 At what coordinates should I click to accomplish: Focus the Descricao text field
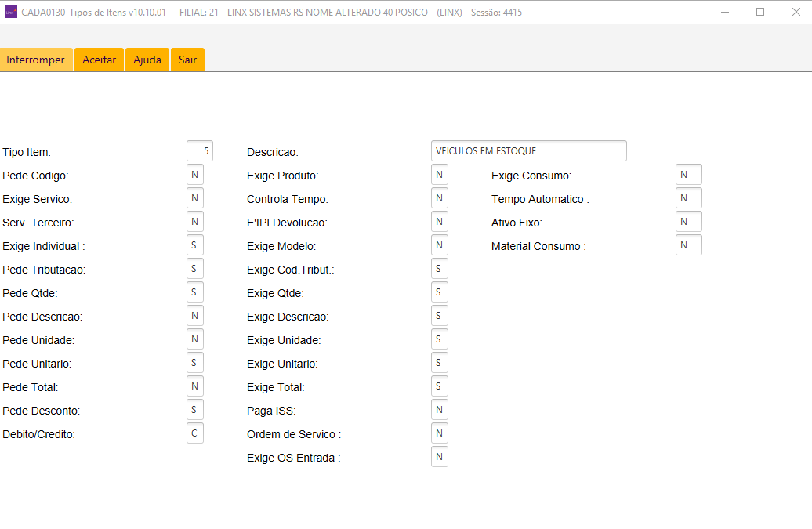528,151
